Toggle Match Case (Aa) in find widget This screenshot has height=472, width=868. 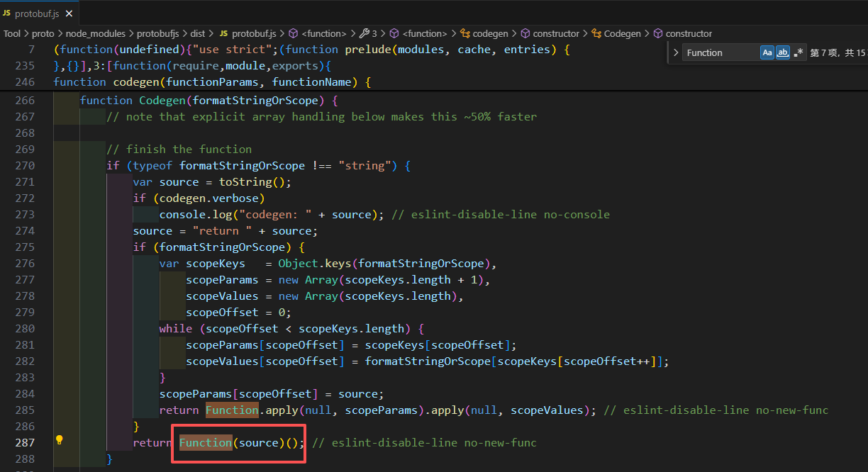[x=767, y=52]
